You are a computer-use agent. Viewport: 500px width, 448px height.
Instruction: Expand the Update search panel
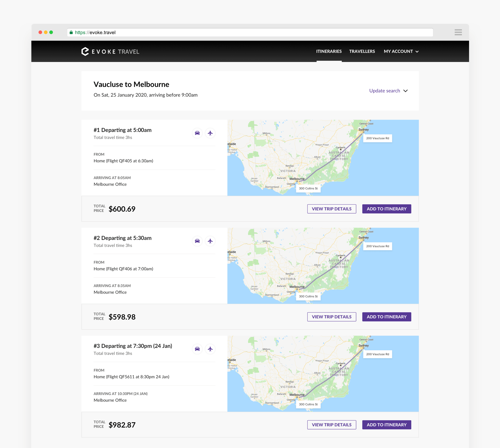tap(385, 91)
